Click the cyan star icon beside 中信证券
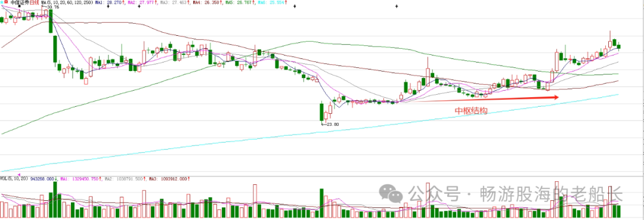Image resolution: width=644 pixels, height=220 pixels. point(2,2)
